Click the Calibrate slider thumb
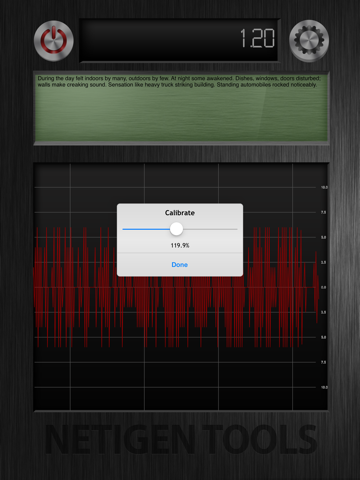 (176, 229)
